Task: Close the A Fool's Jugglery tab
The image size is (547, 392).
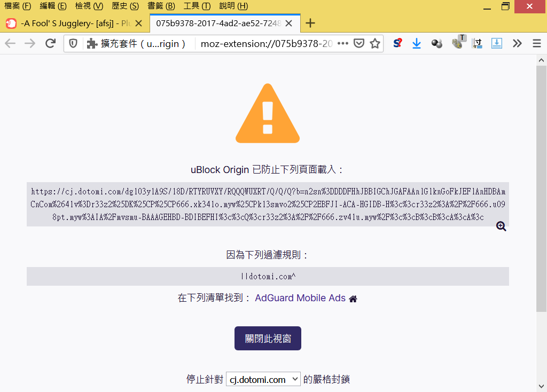Action: coord(138,23)
